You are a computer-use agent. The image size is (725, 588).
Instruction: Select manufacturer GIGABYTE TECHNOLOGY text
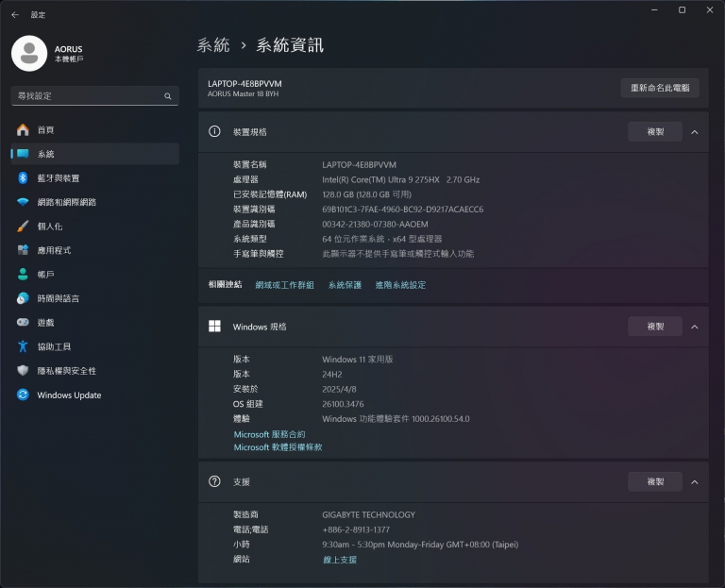pos(368,514)
